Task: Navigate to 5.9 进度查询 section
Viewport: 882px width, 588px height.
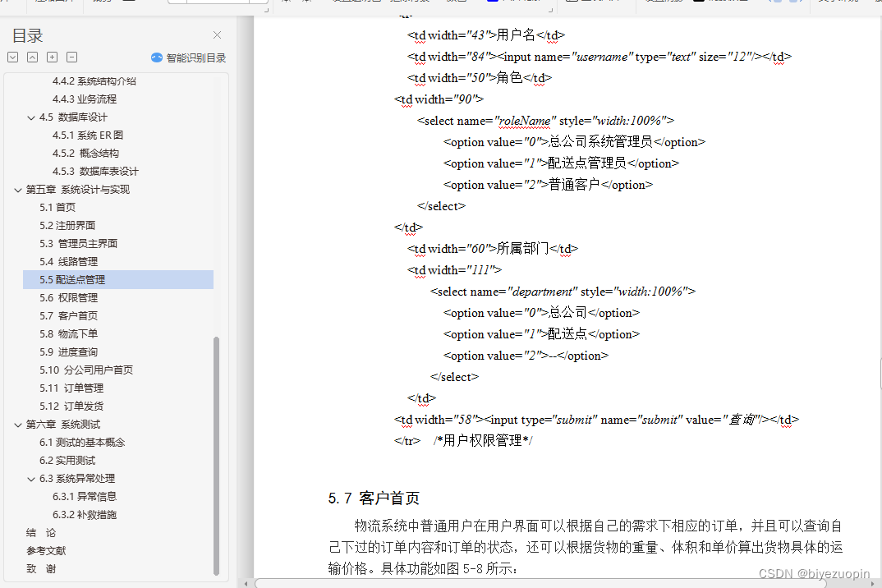Action: 69,351
